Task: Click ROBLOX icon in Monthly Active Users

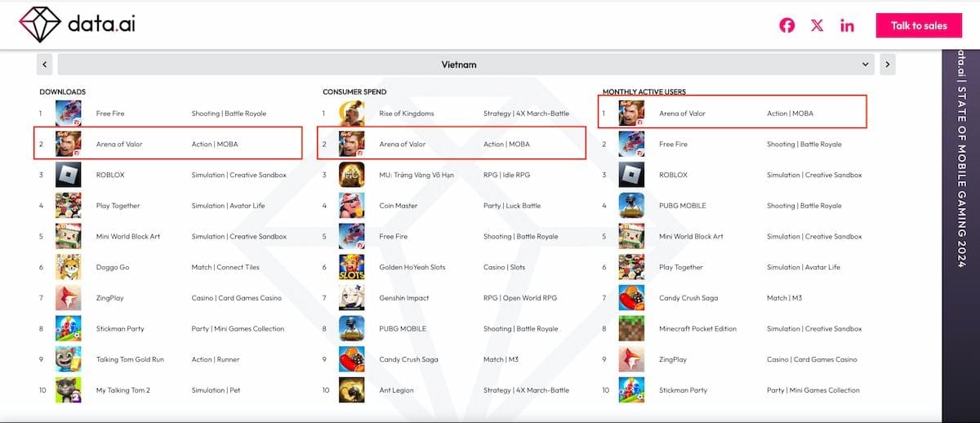Action: [631, 175]
